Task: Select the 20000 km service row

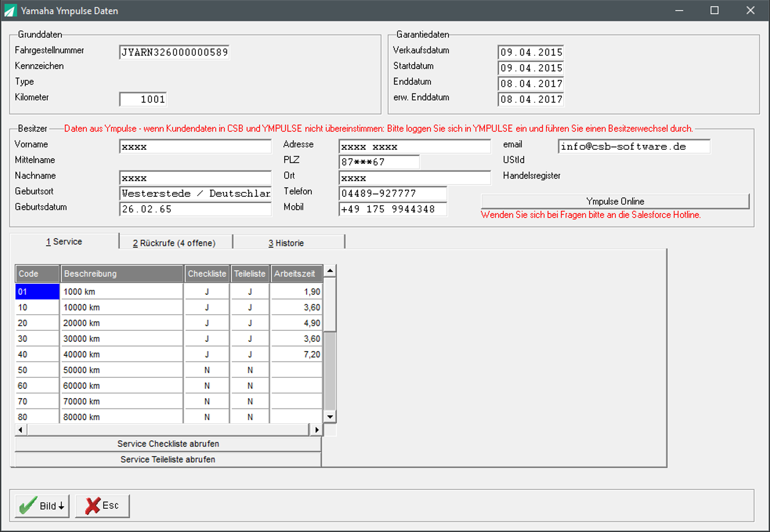Action: [x=169, y=323]
